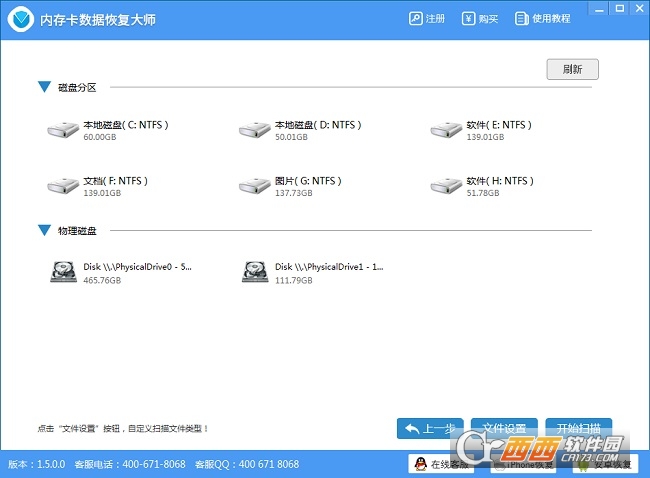The image size is (650, 478).
Task: Click the 购买 purchase button
Action: tap(480, 19)
